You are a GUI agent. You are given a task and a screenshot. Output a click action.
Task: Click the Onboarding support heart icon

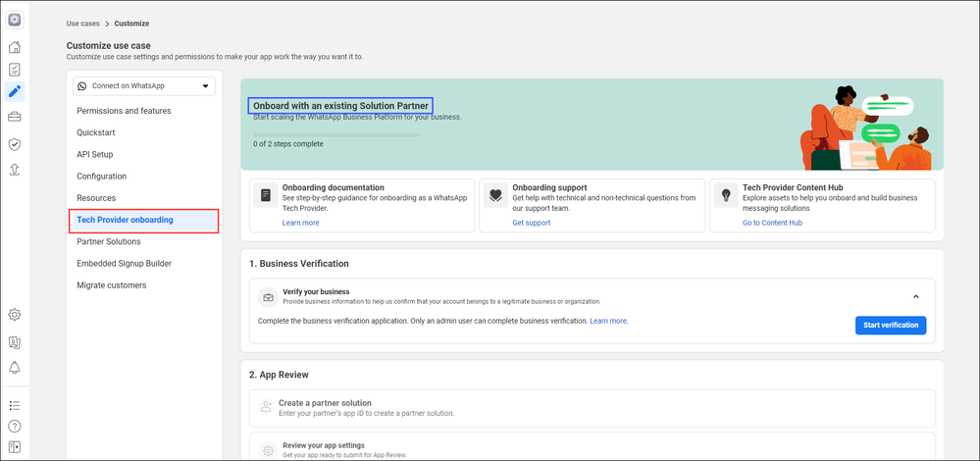pyautogui.click(x=495, y=195)
